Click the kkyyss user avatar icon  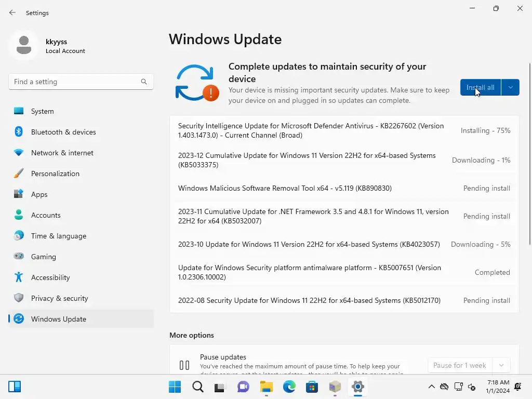(x=24, y=46)
